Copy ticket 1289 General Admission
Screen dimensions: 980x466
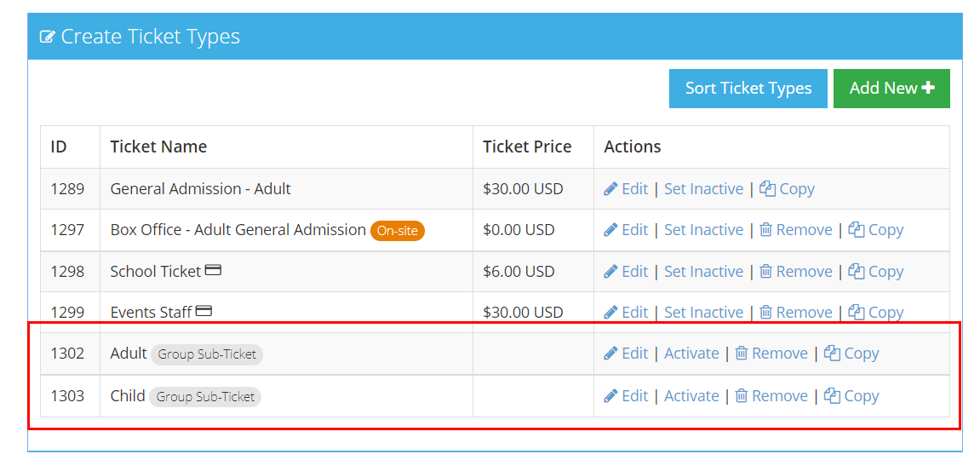[787, 189]
